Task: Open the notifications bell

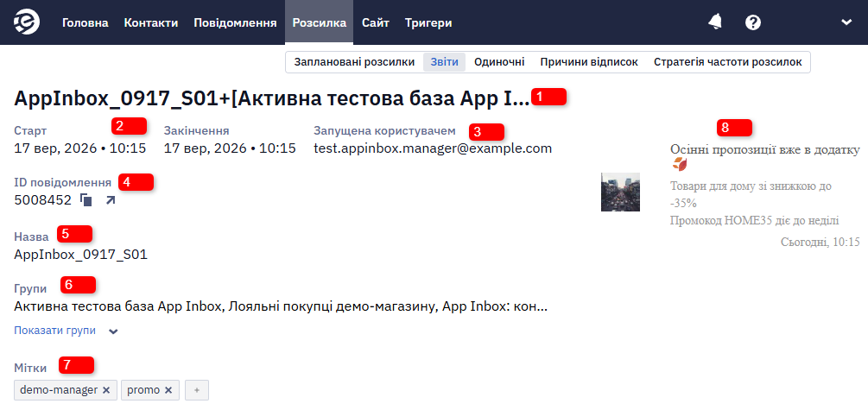Action: (x=714, y=22)
